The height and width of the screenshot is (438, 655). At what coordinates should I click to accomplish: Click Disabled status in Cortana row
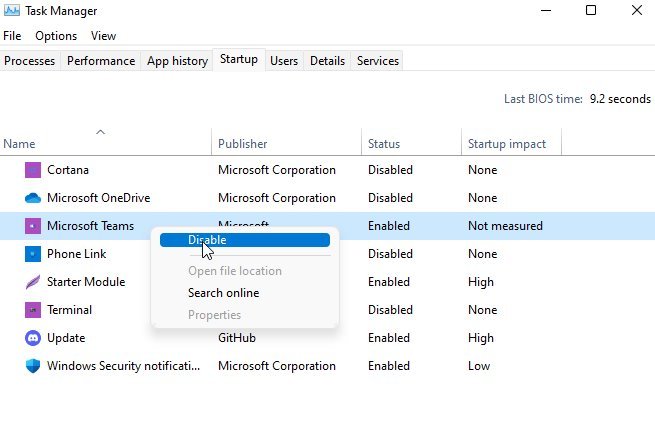[x=390, y=170]
